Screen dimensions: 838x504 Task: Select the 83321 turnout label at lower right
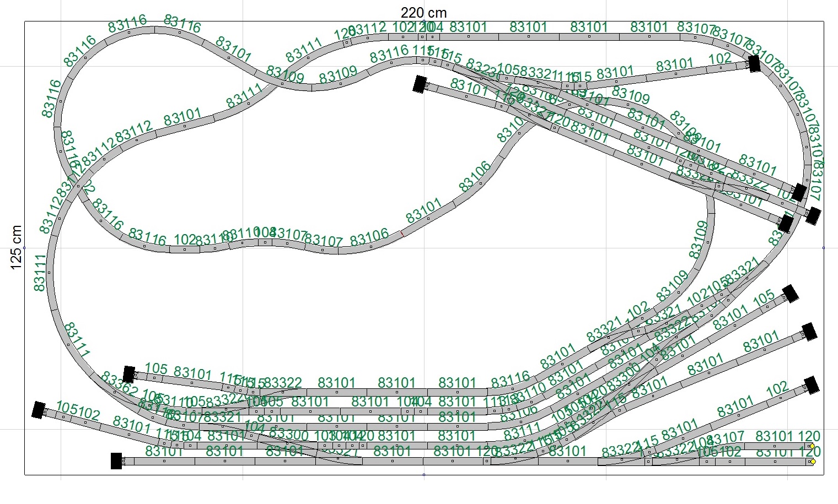point(742,270)
